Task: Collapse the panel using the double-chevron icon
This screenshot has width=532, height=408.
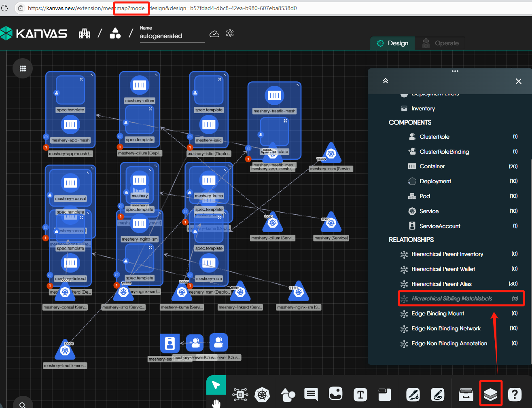Action: pyautogui.click(x=385, y=81)
